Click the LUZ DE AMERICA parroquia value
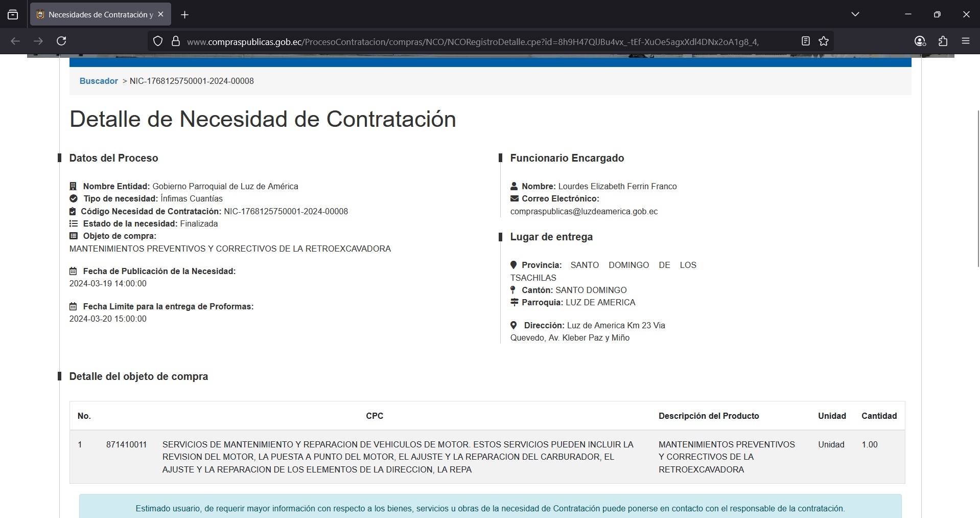 [600, 302]
